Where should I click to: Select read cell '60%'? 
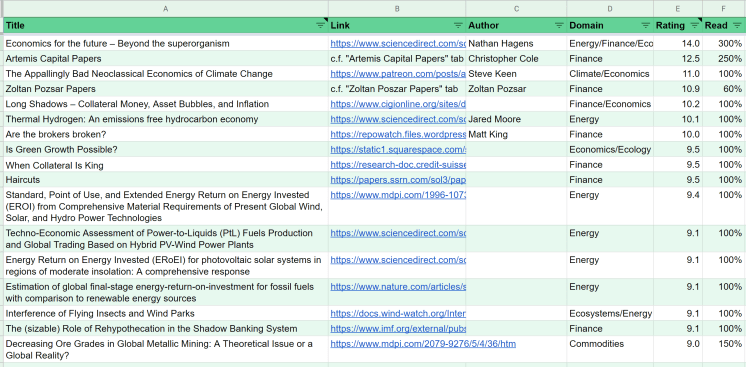(723, 89)
